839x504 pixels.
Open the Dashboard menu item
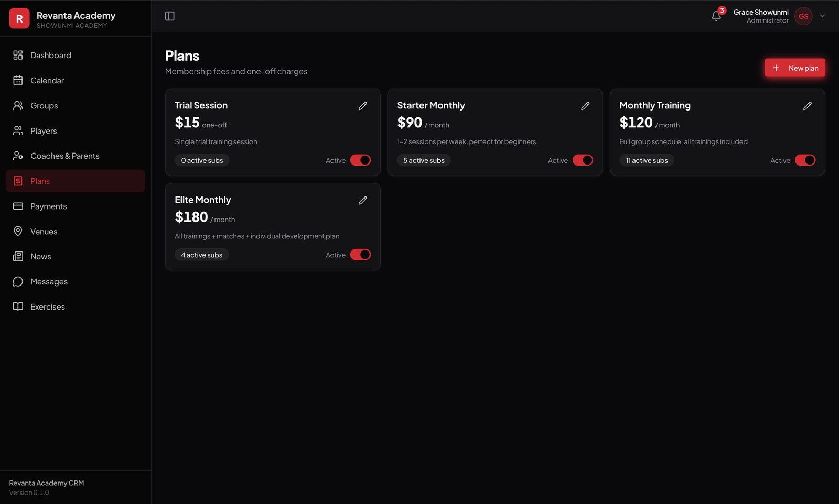[76, 55]
